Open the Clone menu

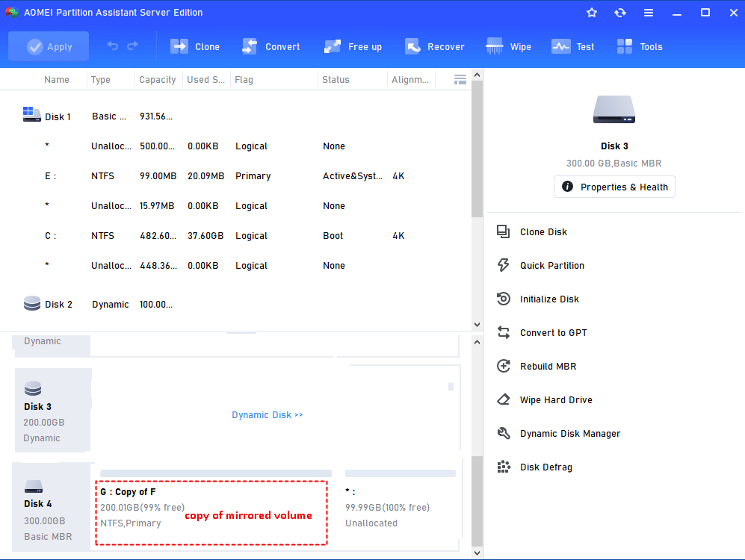[195, 46]
